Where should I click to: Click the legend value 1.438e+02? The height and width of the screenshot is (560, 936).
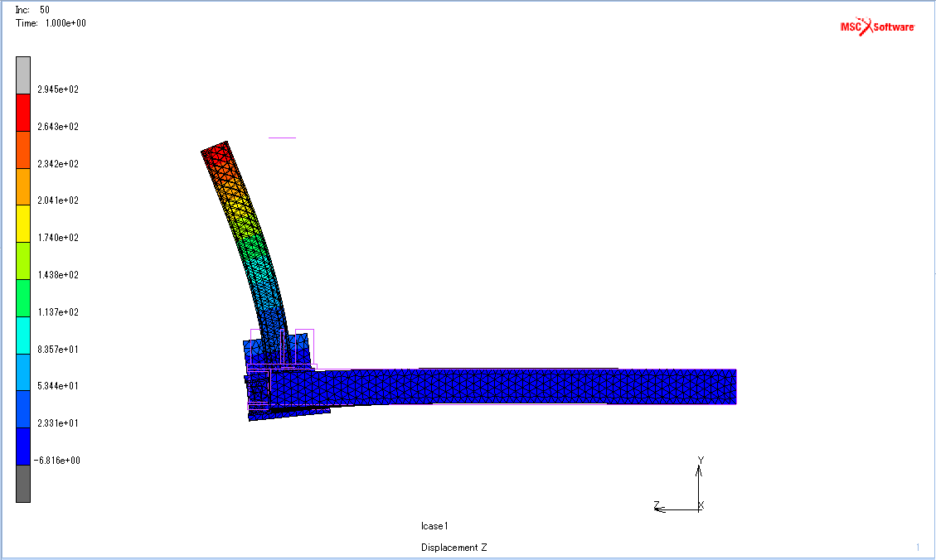click(58, 275)
